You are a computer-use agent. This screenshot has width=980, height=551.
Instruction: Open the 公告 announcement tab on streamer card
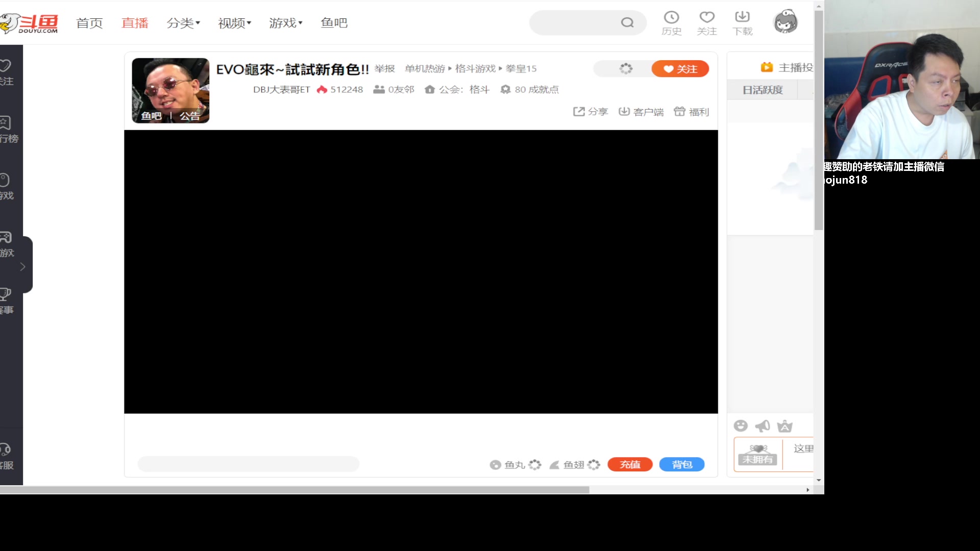190,115
